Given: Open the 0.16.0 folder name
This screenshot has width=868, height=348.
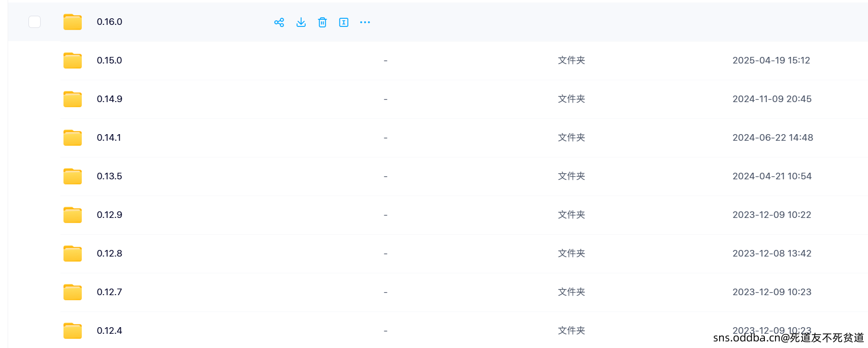Looking at the screenshot, I should coord(110,22).
